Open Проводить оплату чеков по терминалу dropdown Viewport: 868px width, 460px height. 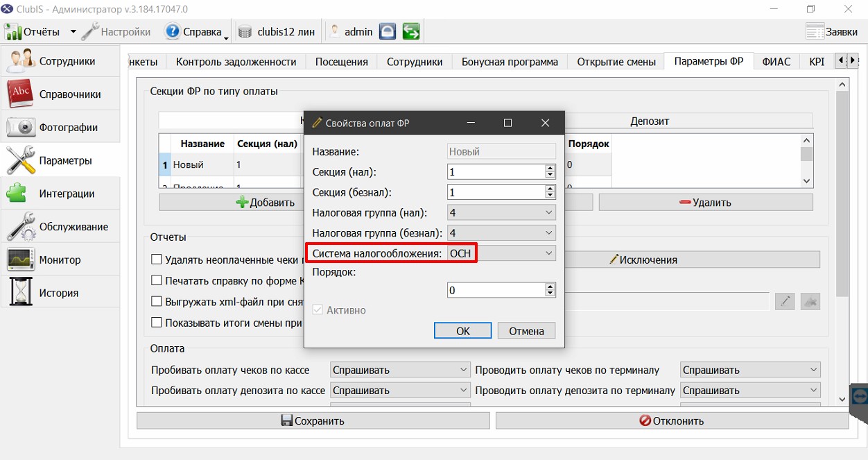point(750,370)
